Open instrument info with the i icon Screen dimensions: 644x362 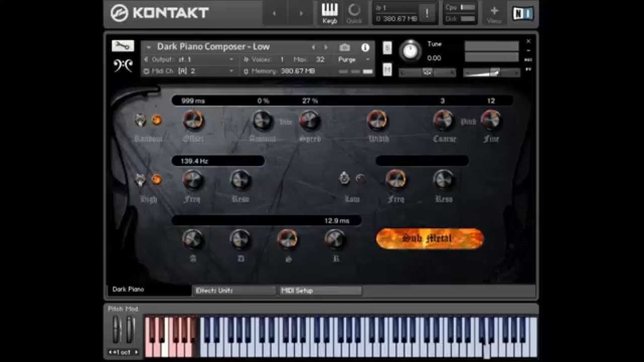point(365,47)
